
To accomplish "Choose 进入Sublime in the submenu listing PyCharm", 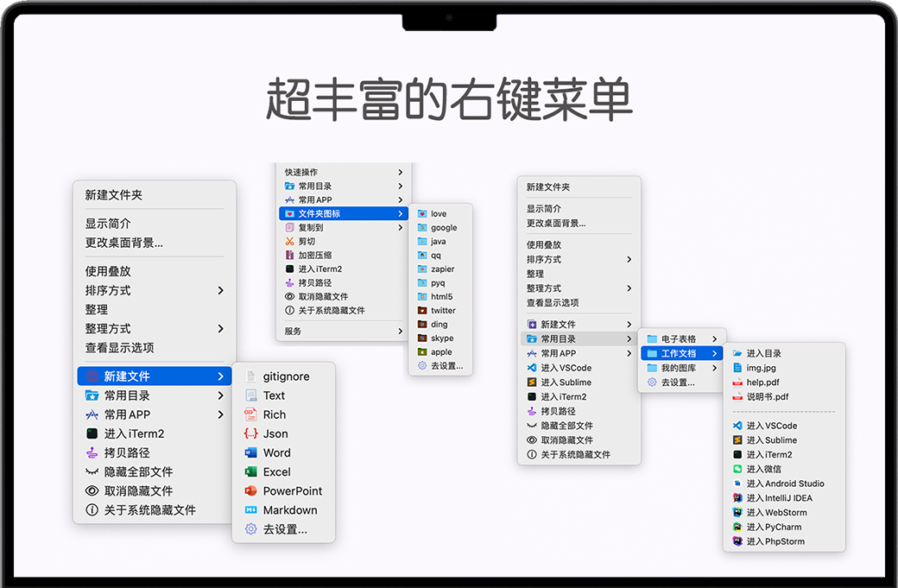I will pos(784,439).
